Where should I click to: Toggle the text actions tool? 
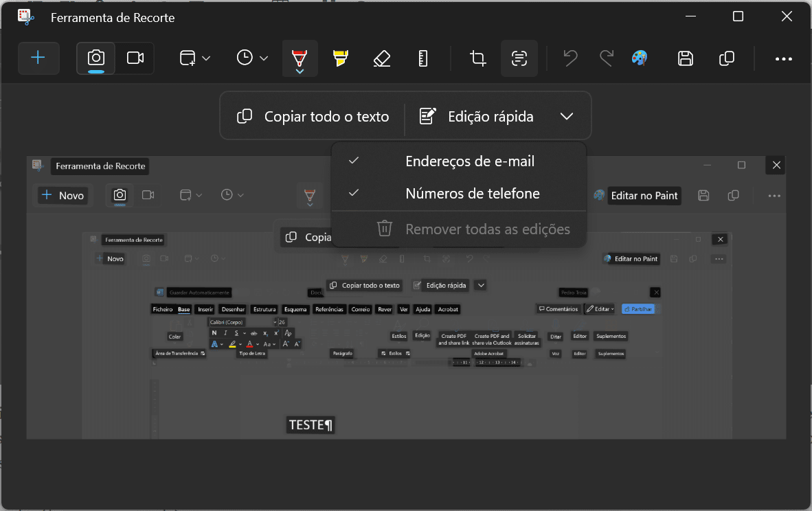point(519,58)
